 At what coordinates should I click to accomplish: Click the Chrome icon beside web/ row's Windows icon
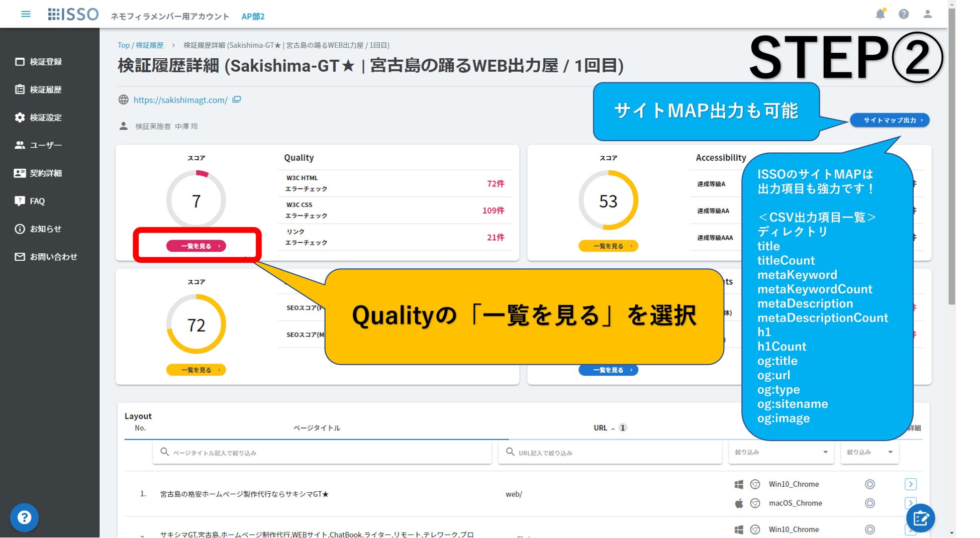(755, 484)
